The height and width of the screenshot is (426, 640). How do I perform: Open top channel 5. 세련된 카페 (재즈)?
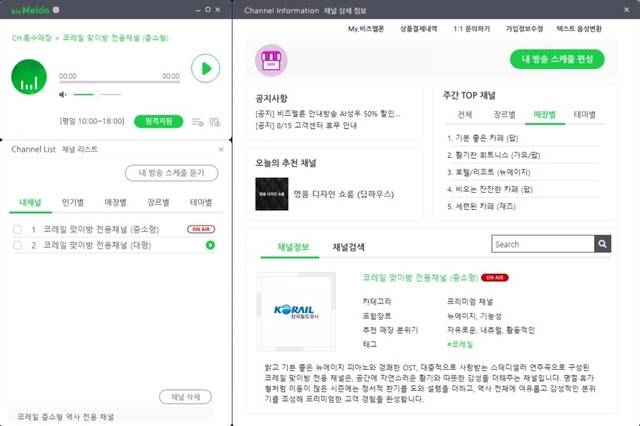tap(481, 206)
